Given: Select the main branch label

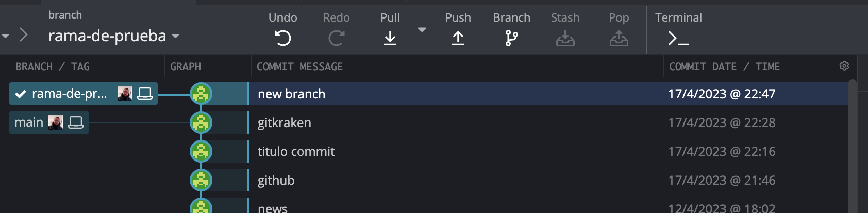Looking at the screenshot, I should (x=29, y=122).
